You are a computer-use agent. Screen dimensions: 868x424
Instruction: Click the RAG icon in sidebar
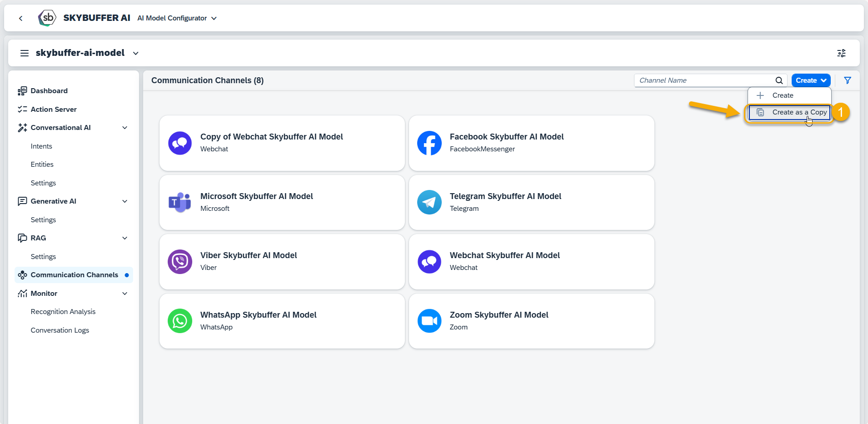point(22,238)
